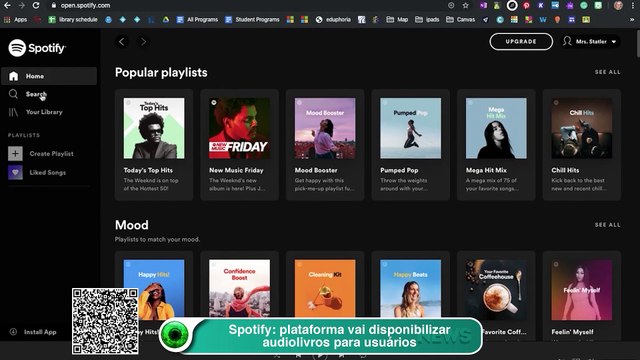
Task: Reload the page with browser refresh
Action: coord(36,5)
